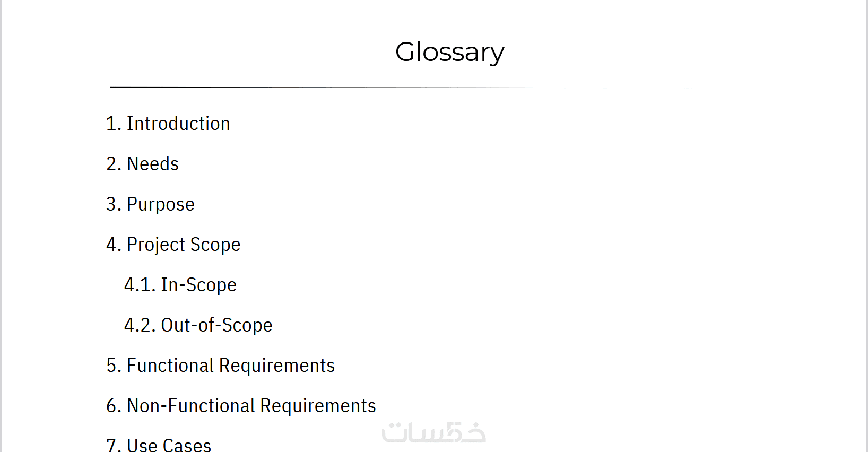Click the number "4.1." before In-Scope

[140, 285]
